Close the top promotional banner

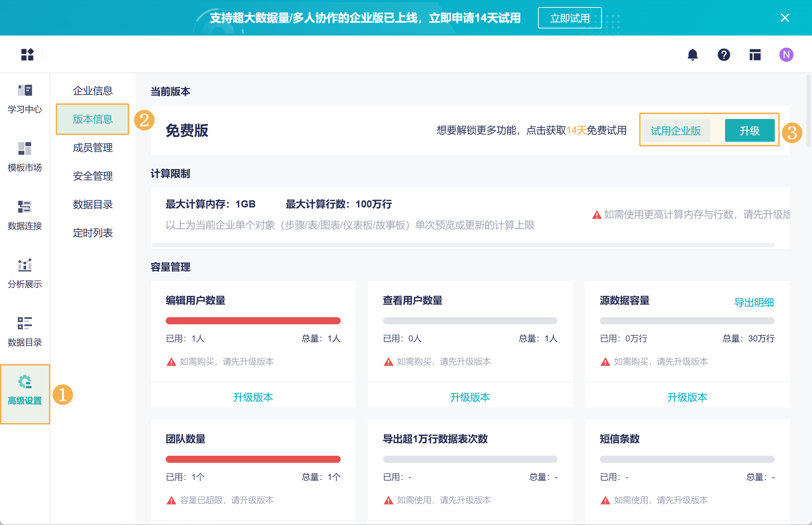coord(785,18)
